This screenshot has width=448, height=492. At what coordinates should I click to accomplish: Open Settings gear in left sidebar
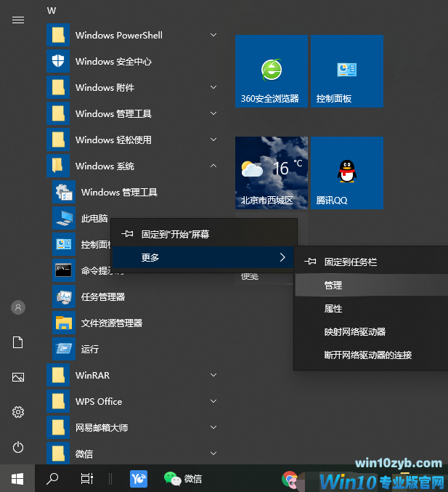18,412
